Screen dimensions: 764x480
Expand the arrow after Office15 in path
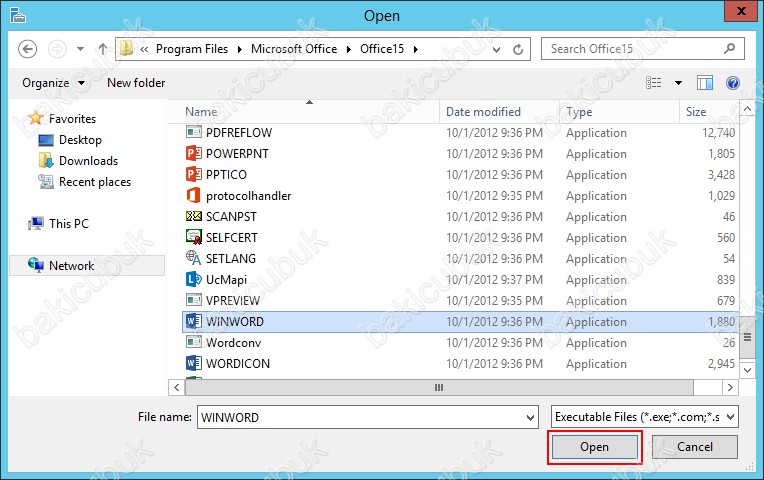pyautogui.click(x=416, y=49)
